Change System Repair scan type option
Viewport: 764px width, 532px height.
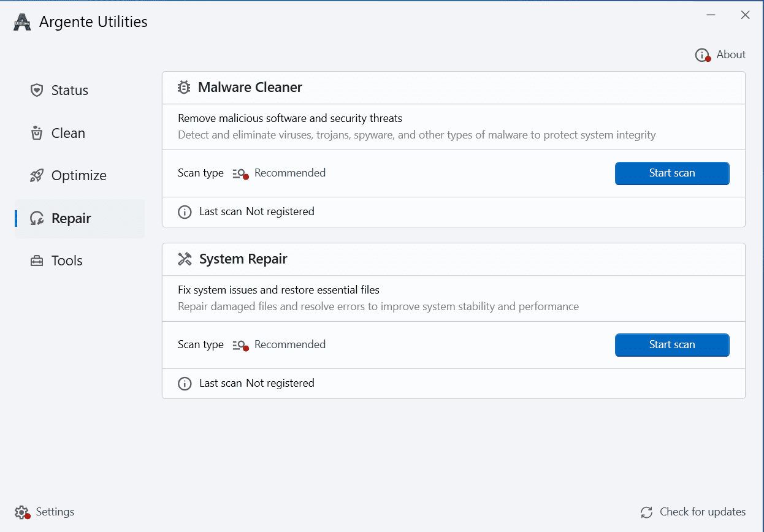pyautogui.click(x=279, y=345)
